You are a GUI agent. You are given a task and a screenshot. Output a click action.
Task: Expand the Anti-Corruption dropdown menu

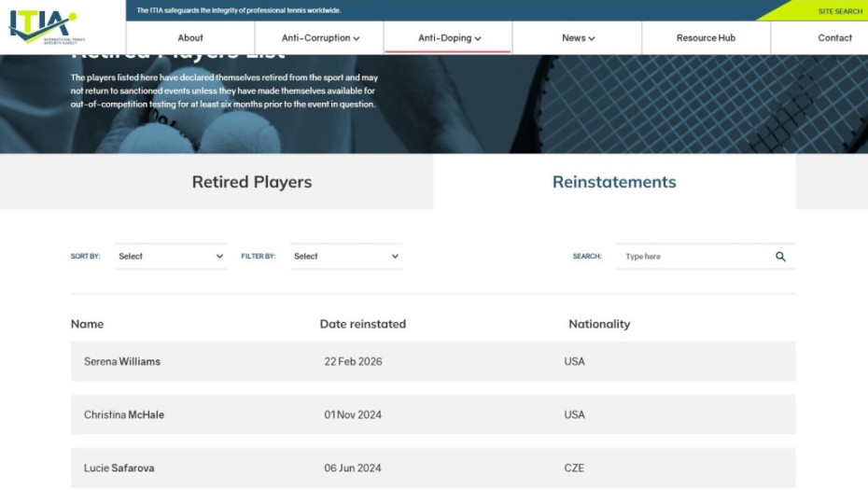pyautogui.click(x=320, y=38)
